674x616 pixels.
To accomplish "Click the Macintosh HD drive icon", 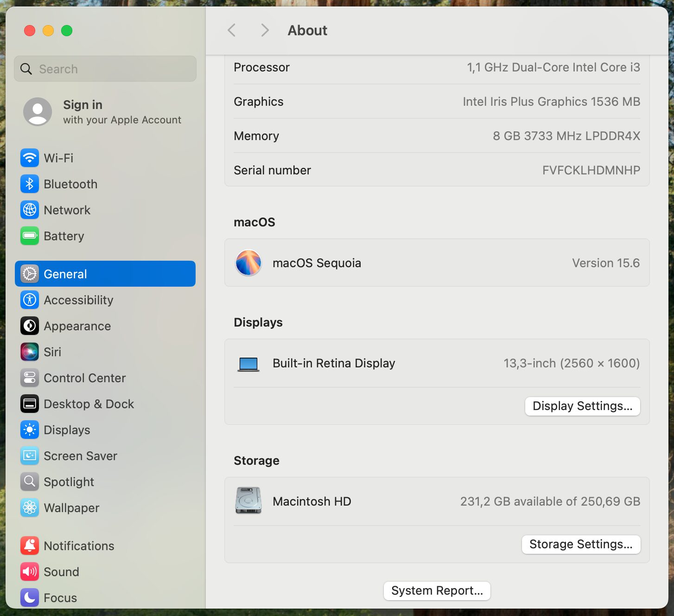I will (248, 501).
